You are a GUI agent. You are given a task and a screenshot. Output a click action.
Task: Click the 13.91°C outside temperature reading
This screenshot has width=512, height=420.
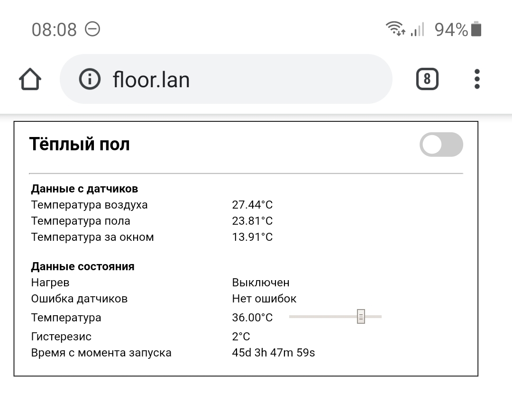tap(252, 237)
